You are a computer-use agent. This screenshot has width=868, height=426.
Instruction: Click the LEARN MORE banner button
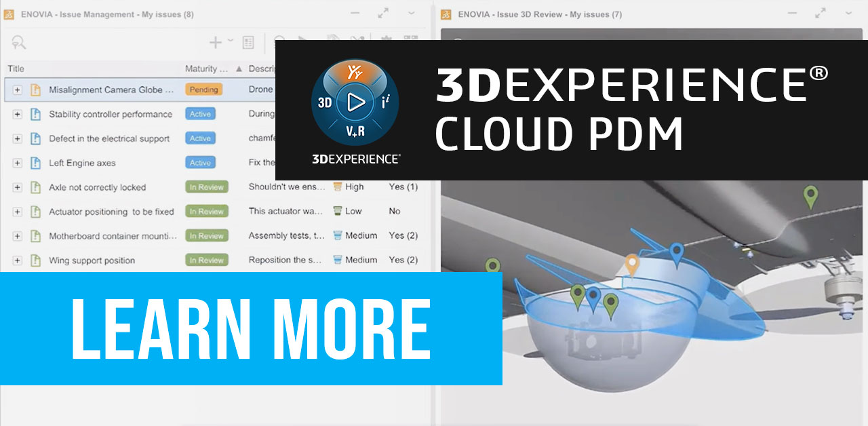click(251, 328)
